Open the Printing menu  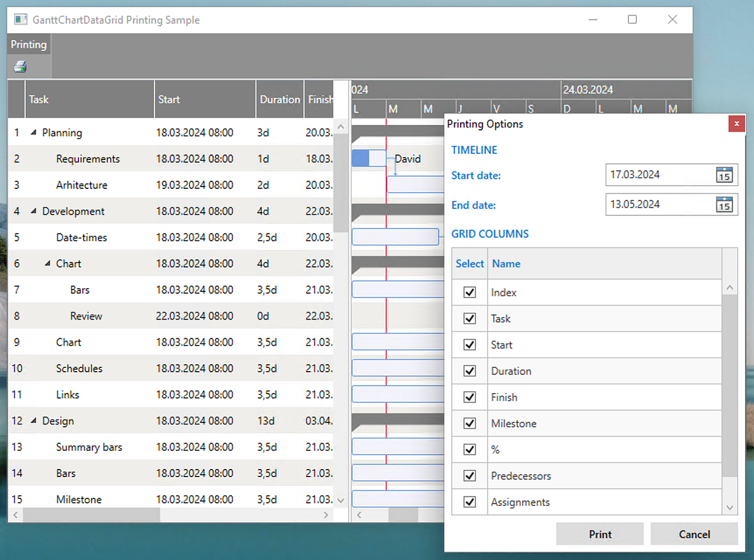(28, 44)
